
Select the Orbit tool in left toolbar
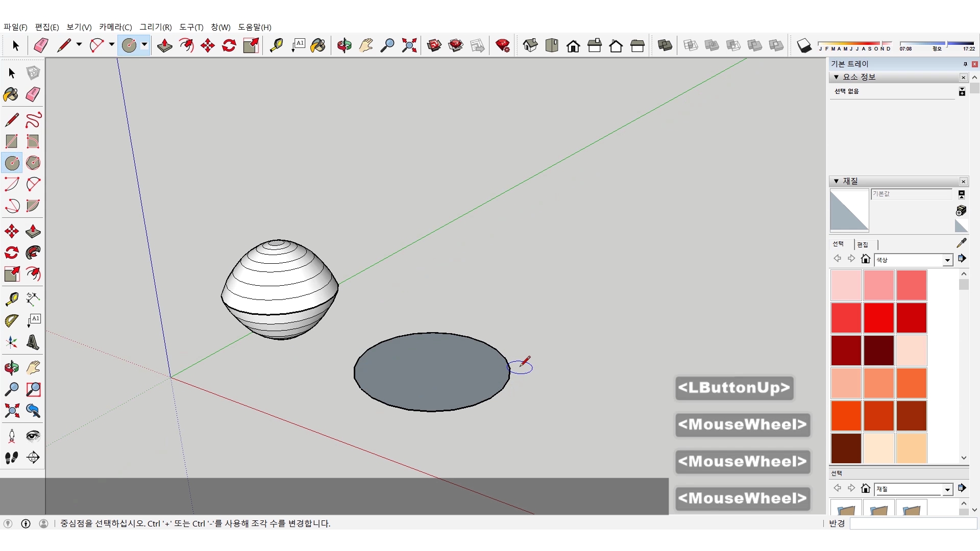[11, 368]
